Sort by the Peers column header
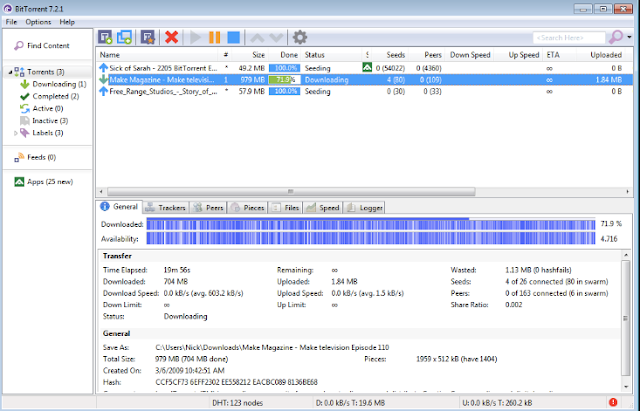Image resolution: width=640 pixels, height=411 pixels. click(x=427, y=55)
